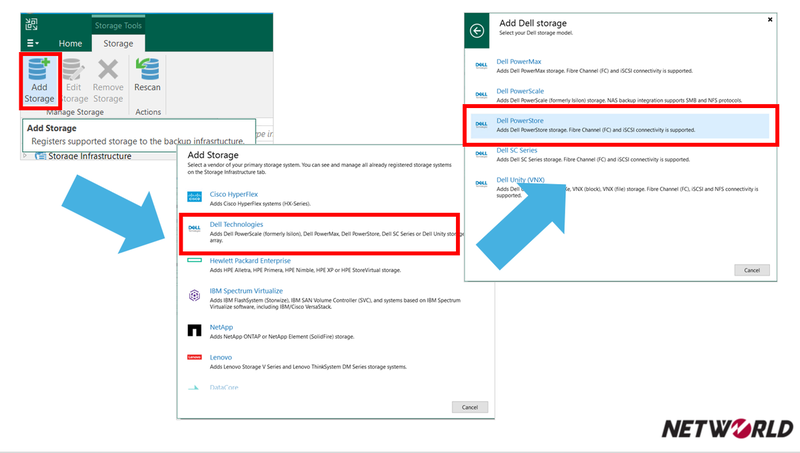Cancel the Add Dell storage dialog
Screen dimensions: 800x453
pyautogui.click(x=752, y=270)
